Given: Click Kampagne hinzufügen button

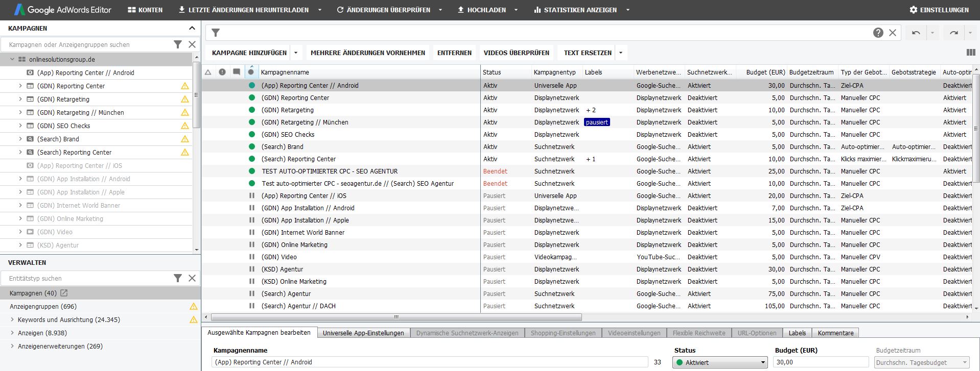Looking at the screenshot, I should click(249, 53).
